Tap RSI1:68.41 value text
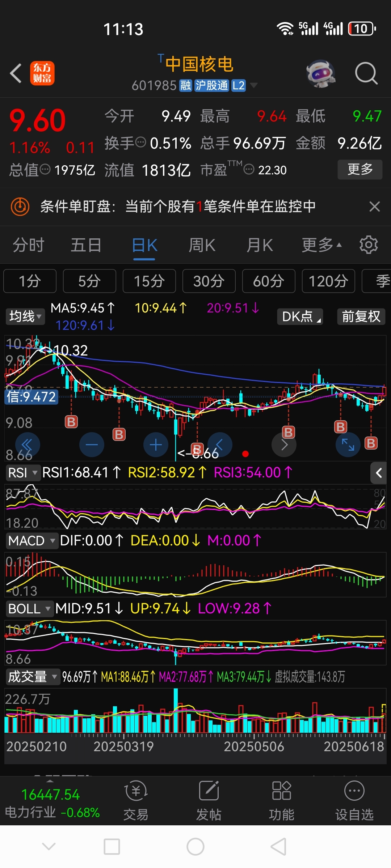391x868 pixels. pyautogui.click(x=82, y=473)
